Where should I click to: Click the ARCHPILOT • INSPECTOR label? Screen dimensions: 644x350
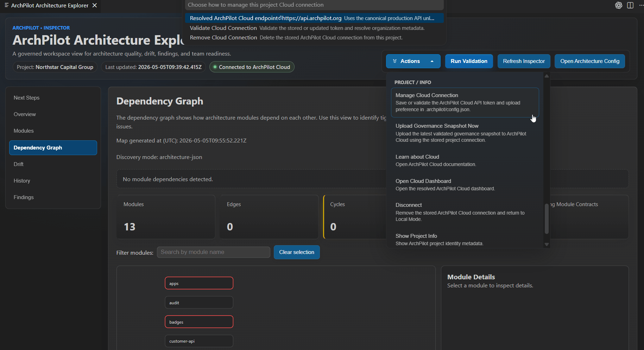[x=41, y=28]
